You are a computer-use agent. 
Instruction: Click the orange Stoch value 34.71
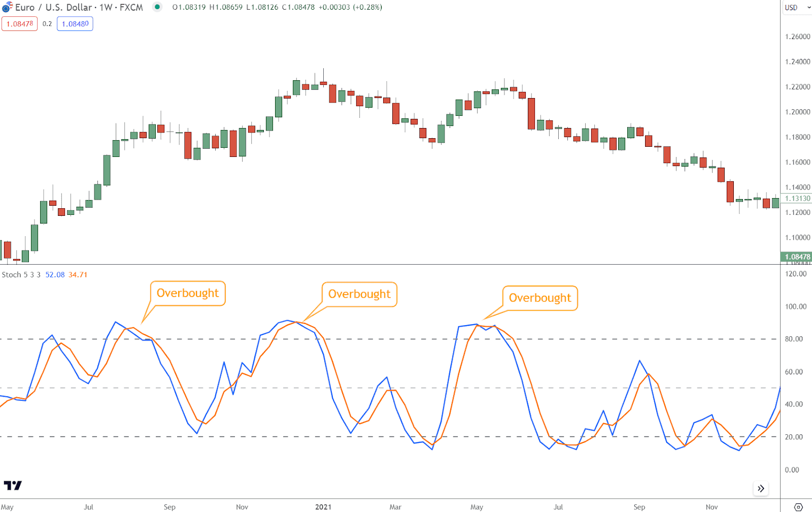point(78,275)
